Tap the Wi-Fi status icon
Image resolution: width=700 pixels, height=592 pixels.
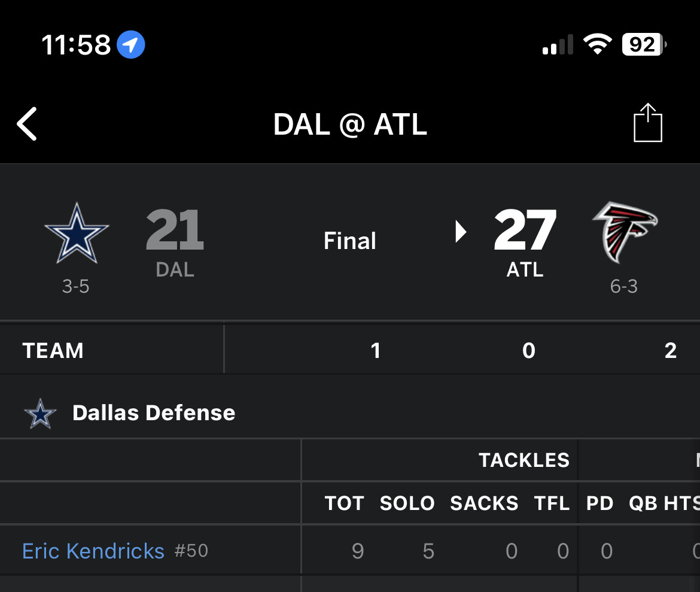[x=597, y=44]
